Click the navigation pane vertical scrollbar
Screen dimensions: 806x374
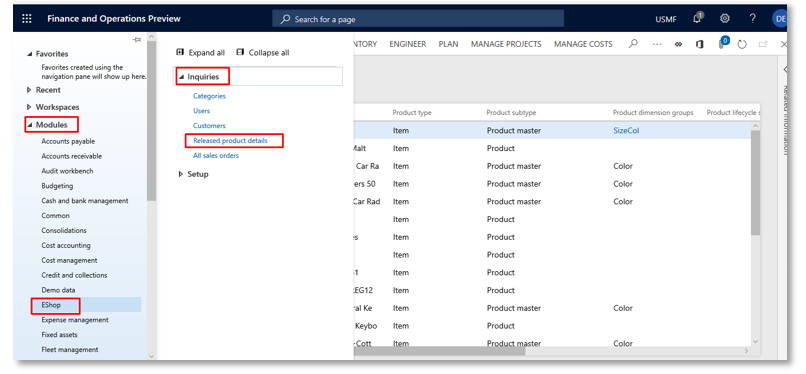[151, 121]
